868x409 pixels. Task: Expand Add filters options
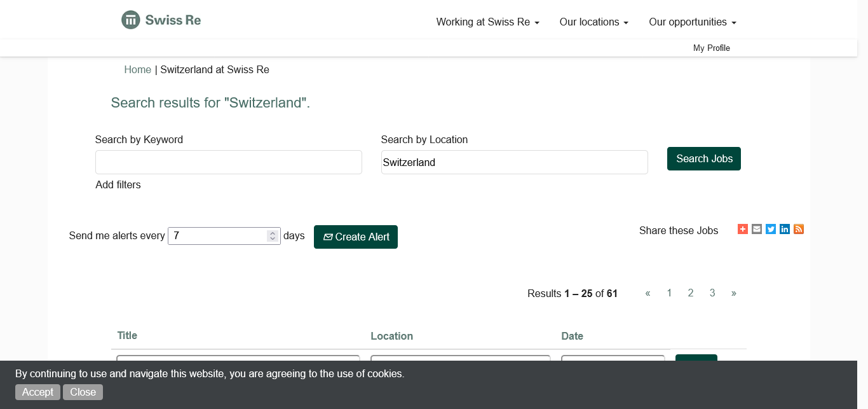(x=118, y=185)
